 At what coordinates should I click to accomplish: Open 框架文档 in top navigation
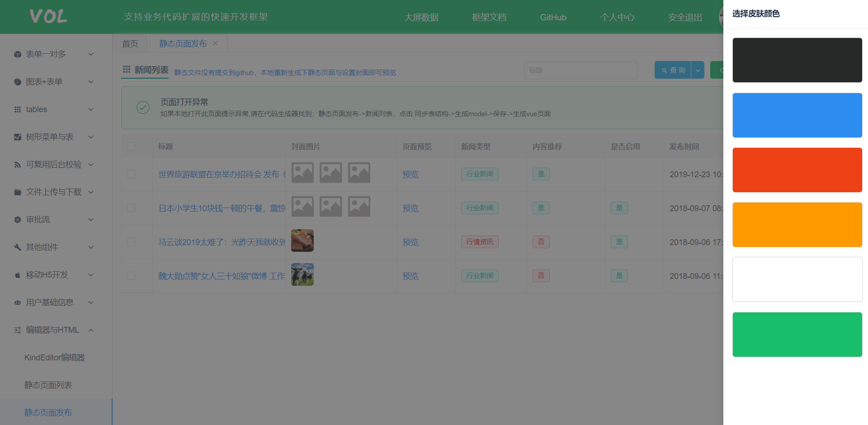[x=489, y=17]
